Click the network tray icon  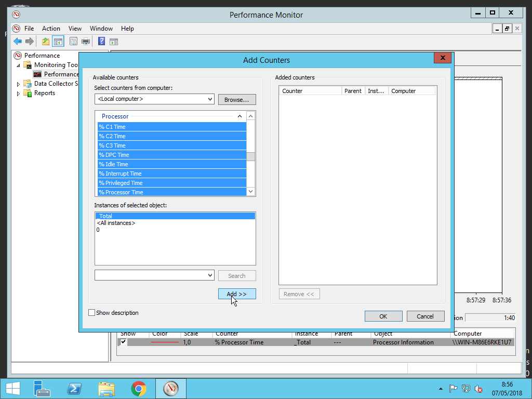(466, 389)
